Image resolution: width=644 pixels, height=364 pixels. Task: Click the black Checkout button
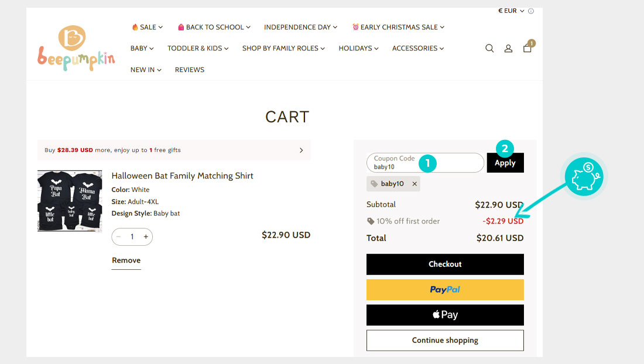pyautogui.click(x=445, y=265)
